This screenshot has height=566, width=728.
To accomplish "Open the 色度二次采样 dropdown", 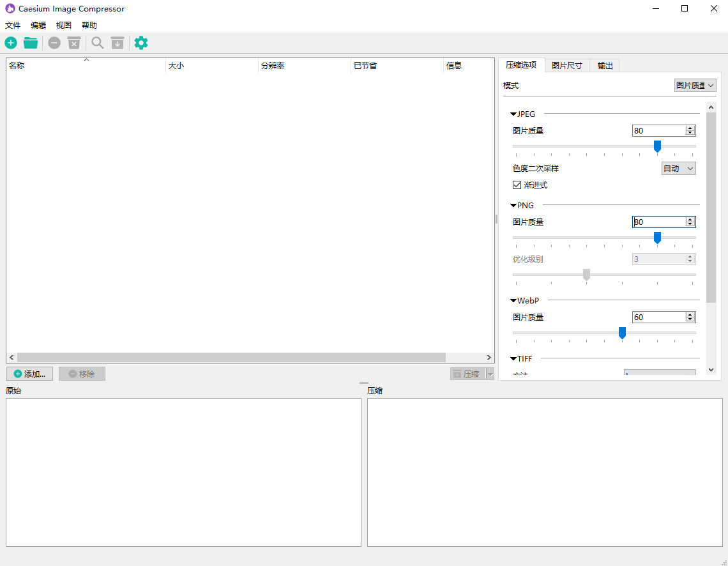I will (x=678, y=169).
